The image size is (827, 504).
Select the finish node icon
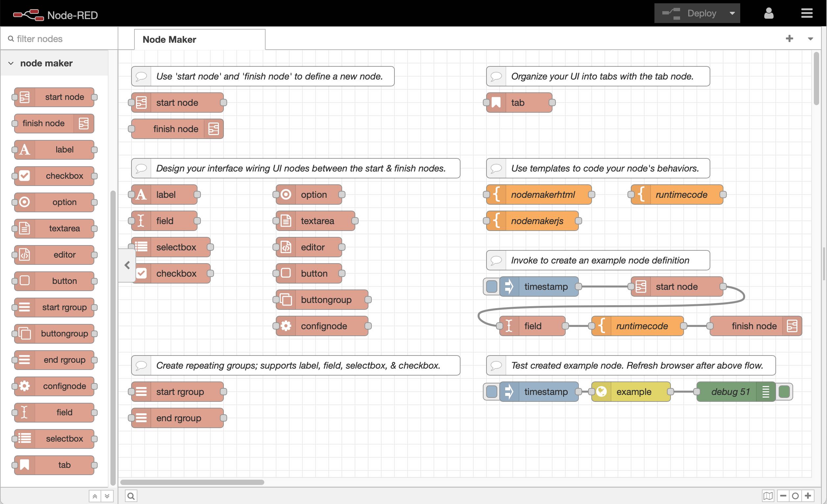[x=83, y=123]
